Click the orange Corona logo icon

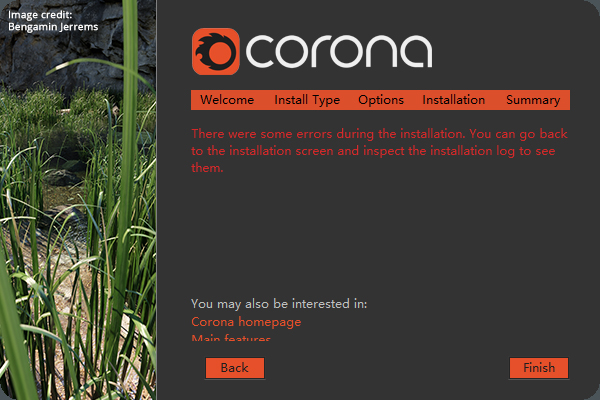tap(216, 51)
